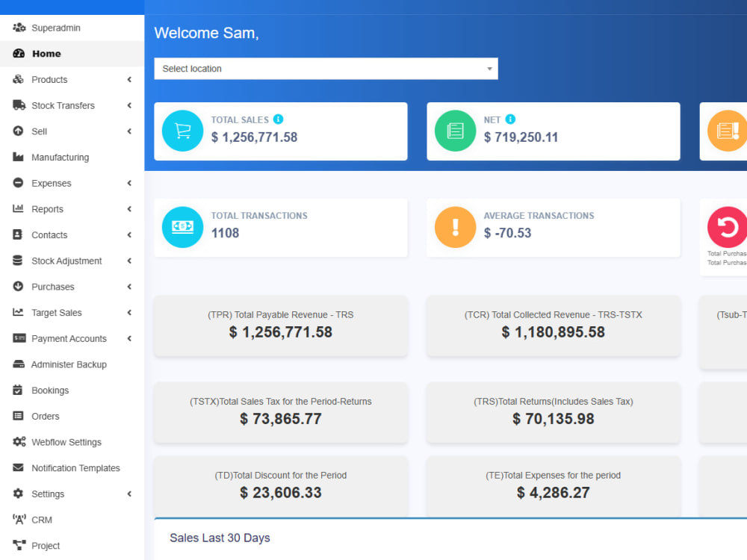Click the Total Sales Tax $ 73,865.77 value
This screenshot has height=560, width=747.
281,419
